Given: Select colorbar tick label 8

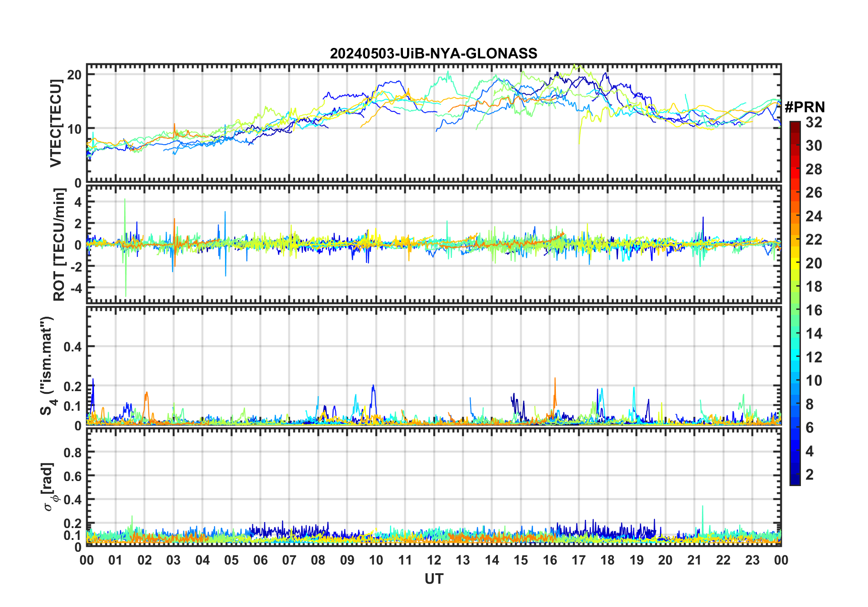Looking at the screenshot, I should pos(810,404).
